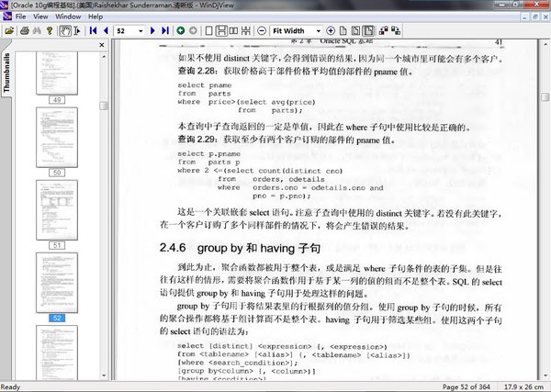Toggle the hand drag tool
Screen dimensions: 551x392
coord(65,31)
